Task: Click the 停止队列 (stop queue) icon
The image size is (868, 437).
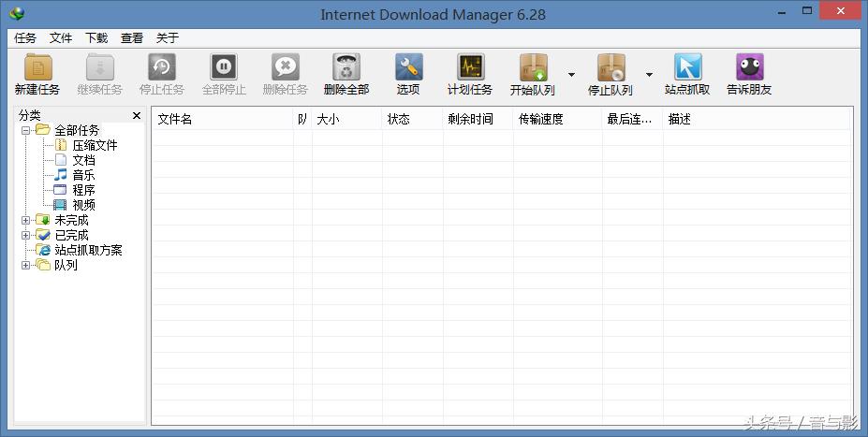Action: tap(611, 67)
